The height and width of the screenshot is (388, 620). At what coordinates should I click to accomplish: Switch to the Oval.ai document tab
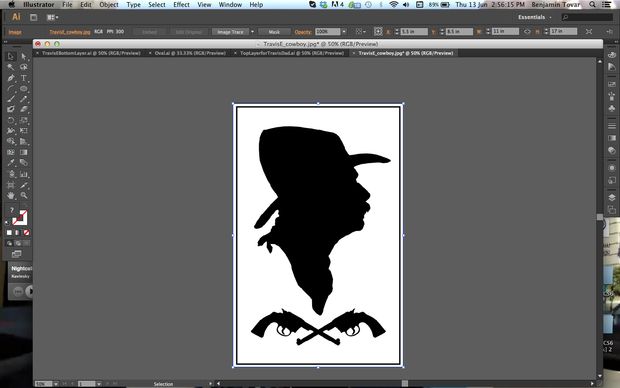[190, 53]
